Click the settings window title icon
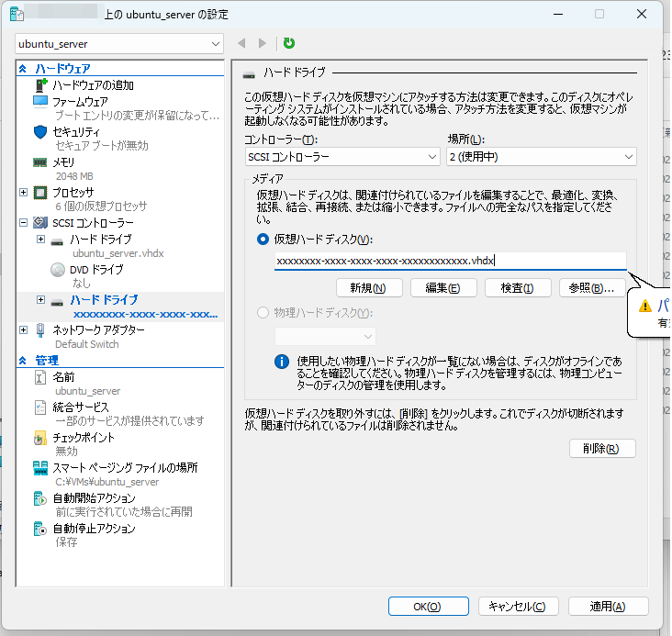 point(17,14)
